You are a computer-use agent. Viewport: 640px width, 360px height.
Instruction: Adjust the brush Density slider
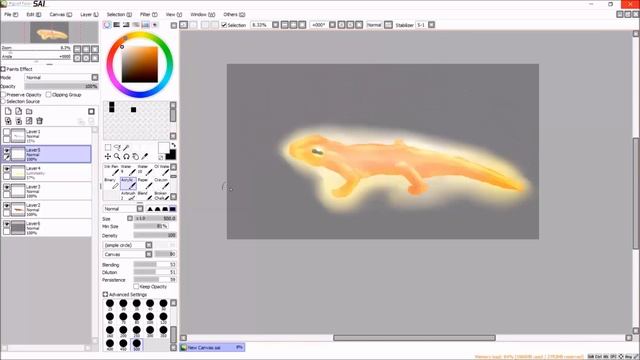click(x=155, y=236)
